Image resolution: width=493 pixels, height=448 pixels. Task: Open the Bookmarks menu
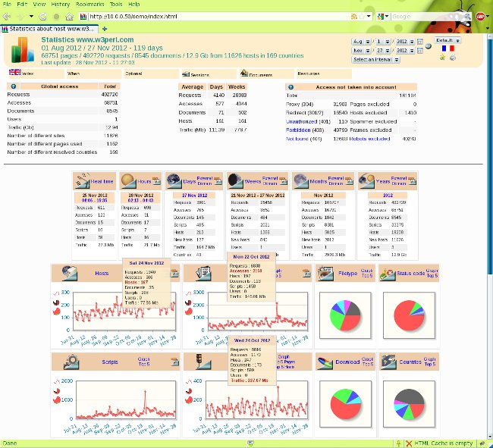pos(92,4)
